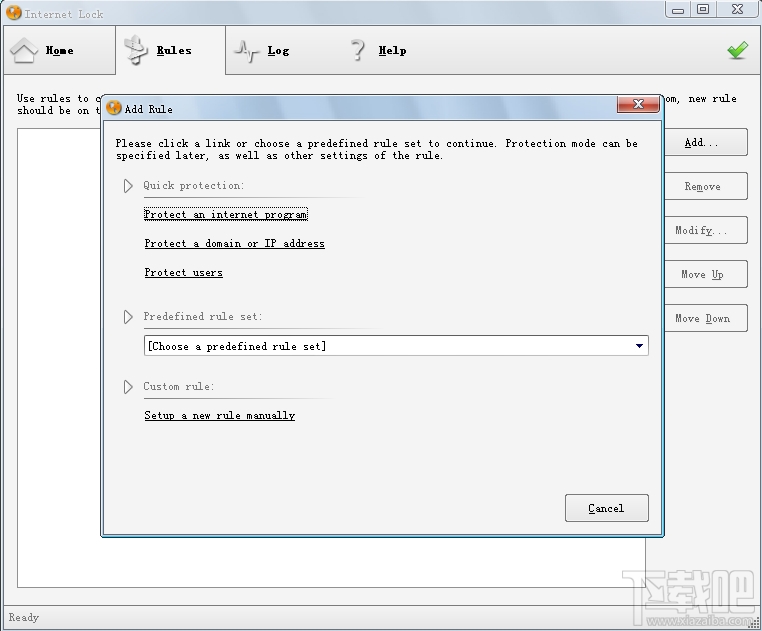Click the Custom rule triangle arrow
The image size is (762, 631).
click(x=128, y=387)
